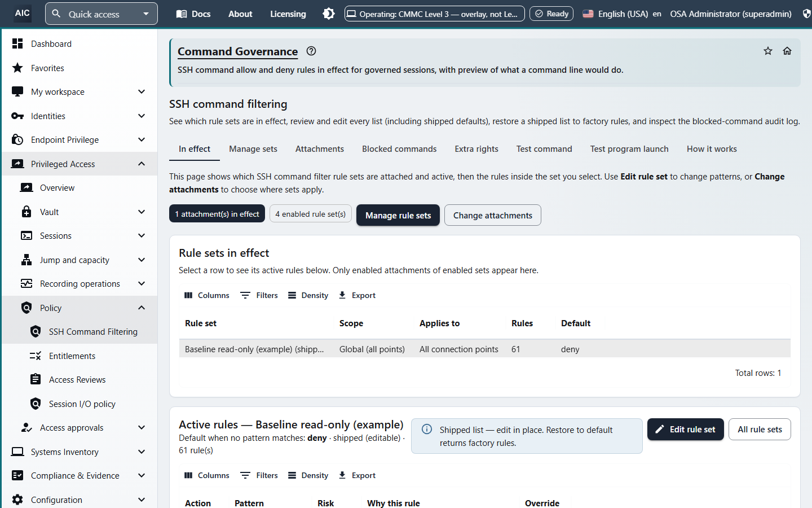Select the Baseline read-only (example) row
This screenshot has height=508, width=812.
[x=485, y=349]
